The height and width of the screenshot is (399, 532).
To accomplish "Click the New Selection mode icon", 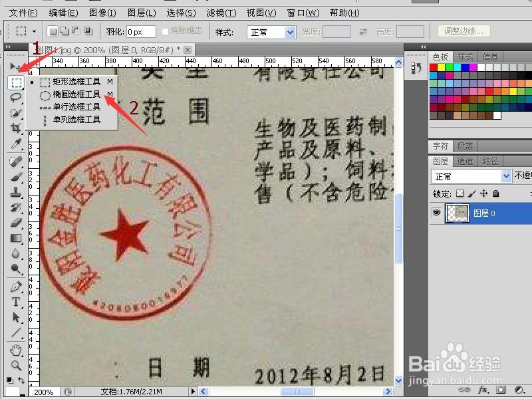I will [53, 31].
